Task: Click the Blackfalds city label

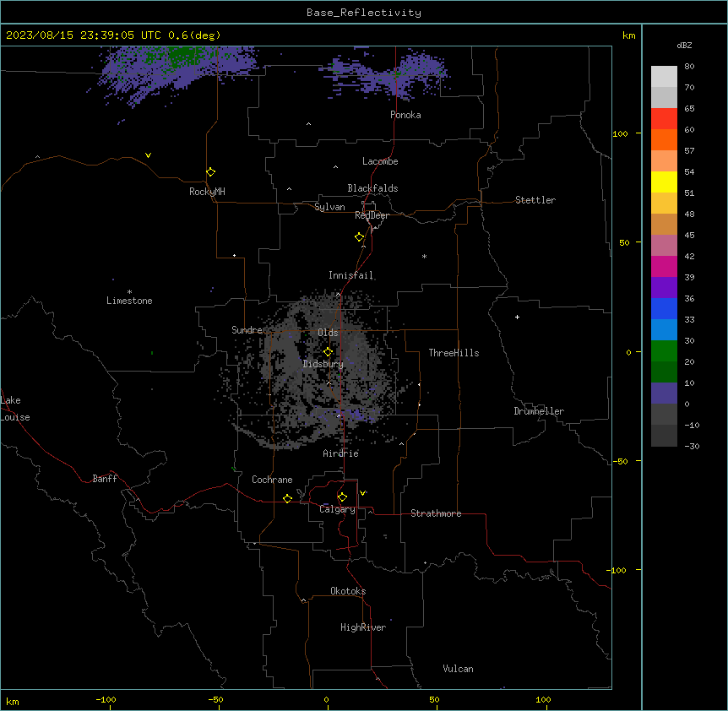Action: (x=372, y=188)
